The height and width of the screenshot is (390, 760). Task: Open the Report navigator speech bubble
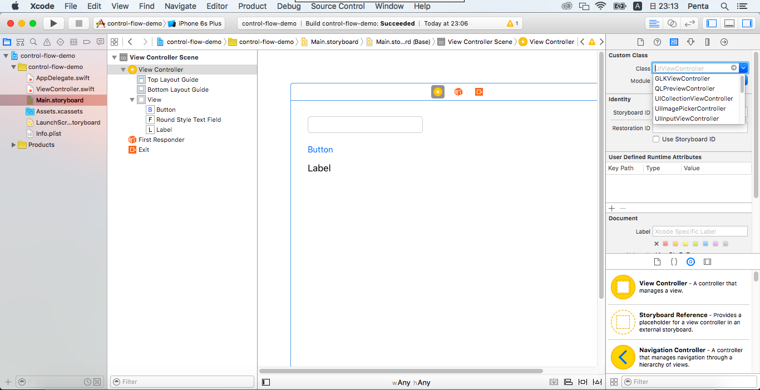[100, 42]
